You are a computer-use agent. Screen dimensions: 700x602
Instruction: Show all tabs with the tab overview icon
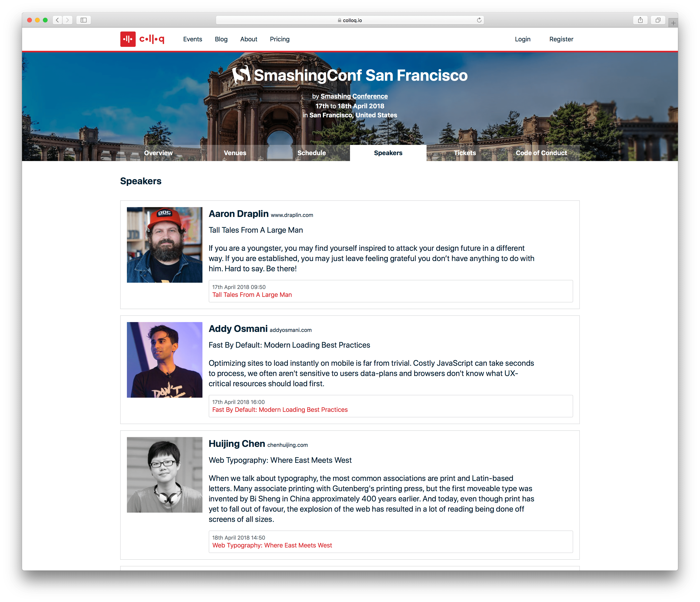point(658,20)
